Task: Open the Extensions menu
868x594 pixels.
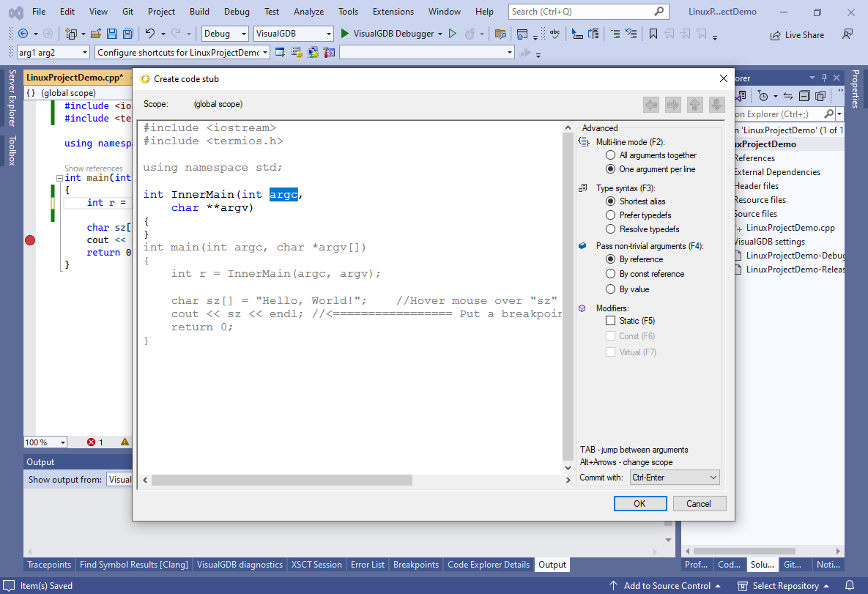Action: (393, 12)
